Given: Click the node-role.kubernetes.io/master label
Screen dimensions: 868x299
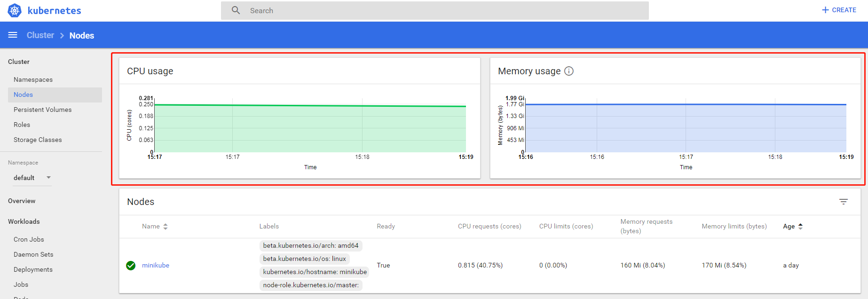Looking at the screenshot, I should coord(311,285).
